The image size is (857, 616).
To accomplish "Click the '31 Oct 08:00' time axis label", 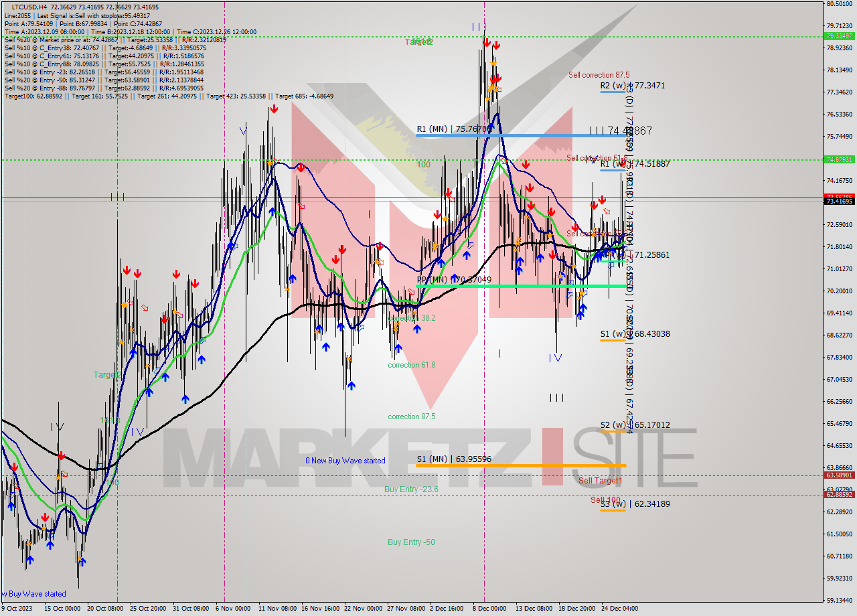I will 191,609.
